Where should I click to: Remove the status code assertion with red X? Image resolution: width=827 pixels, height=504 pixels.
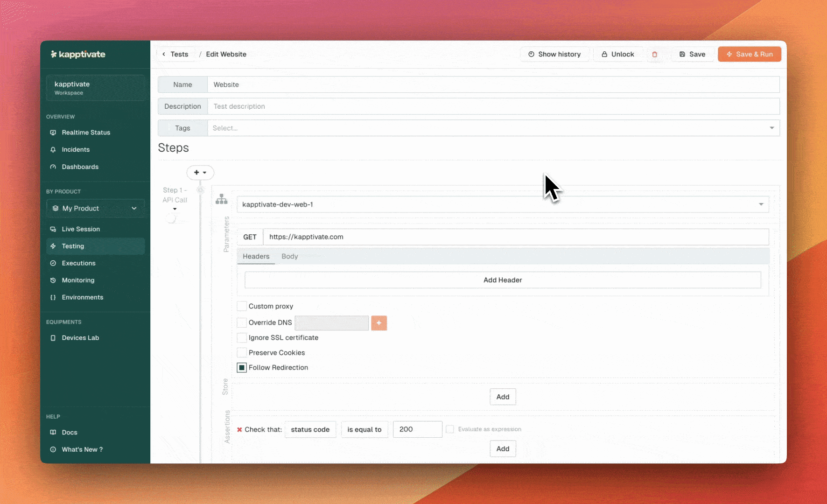pyautogui.click(x=239, y=430)
